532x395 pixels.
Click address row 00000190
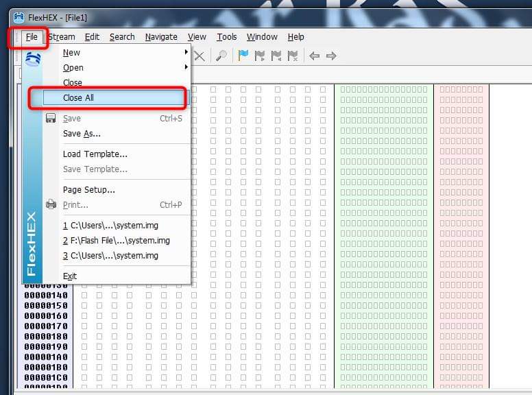(46, 347)
